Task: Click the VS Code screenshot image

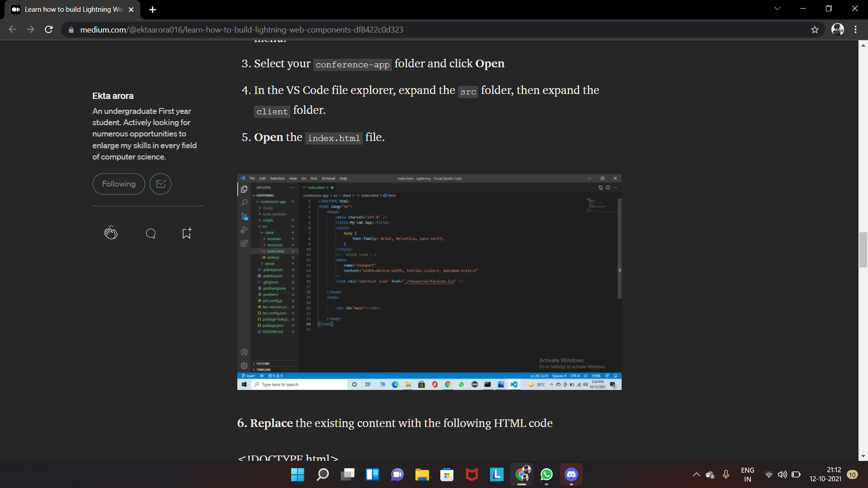Action: [x=429, y=282]
